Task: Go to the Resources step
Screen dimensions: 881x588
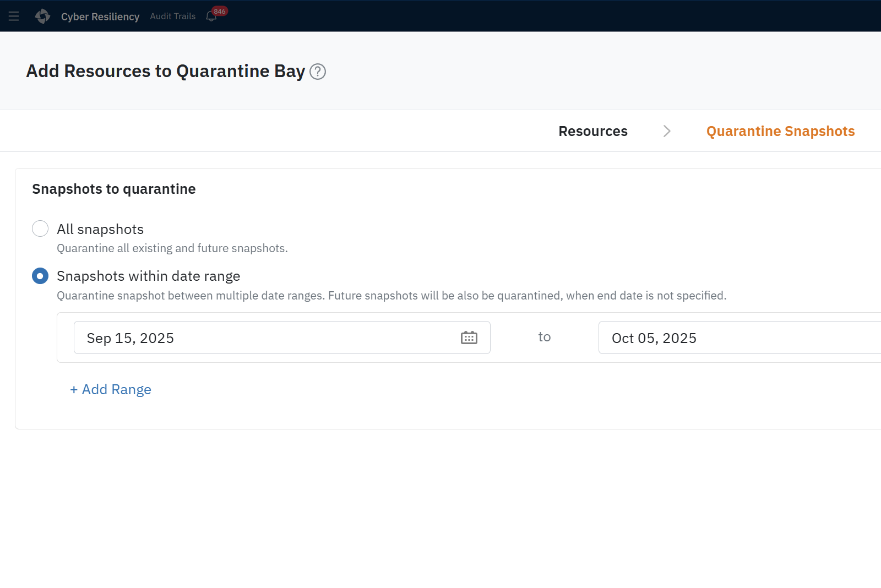Action: pos(592,131)
